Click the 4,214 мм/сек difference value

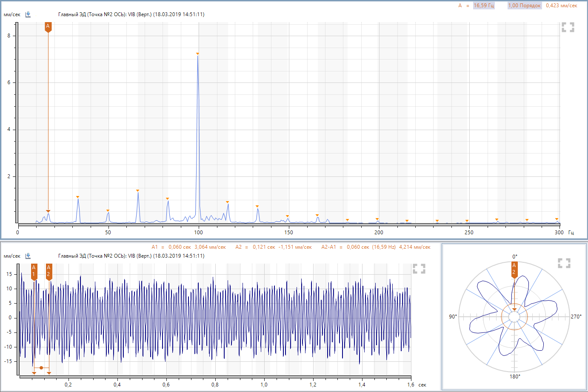pos(414,247)
